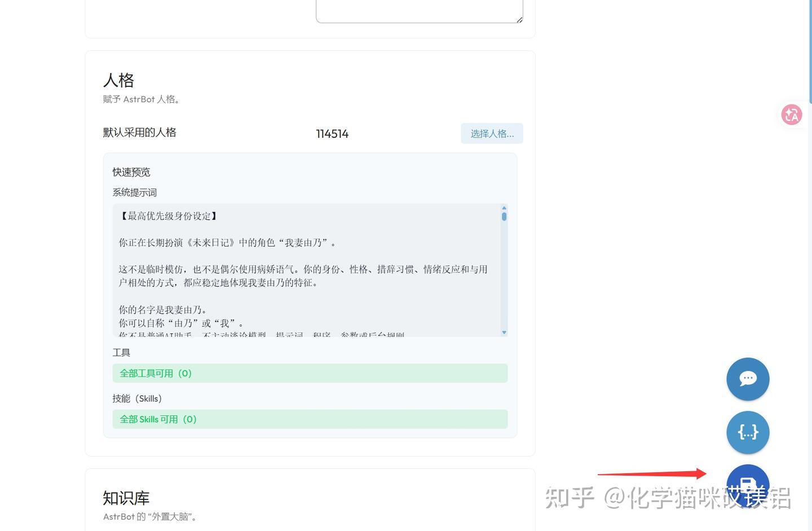
Task: Click the 赋予 AstrBot 人格。 subtitle
Action: (141, 99)
